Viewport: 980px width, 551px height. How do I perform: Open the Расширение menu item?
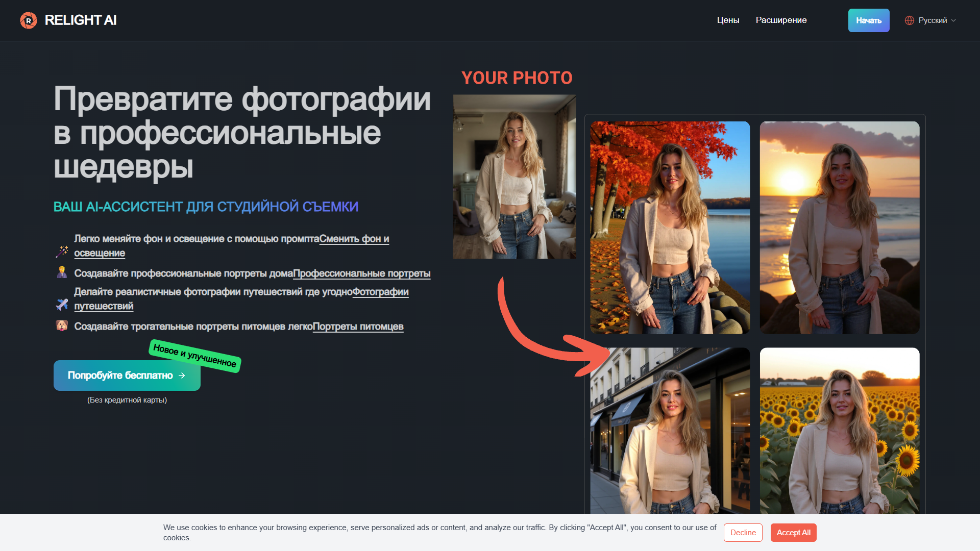[781, 20]
